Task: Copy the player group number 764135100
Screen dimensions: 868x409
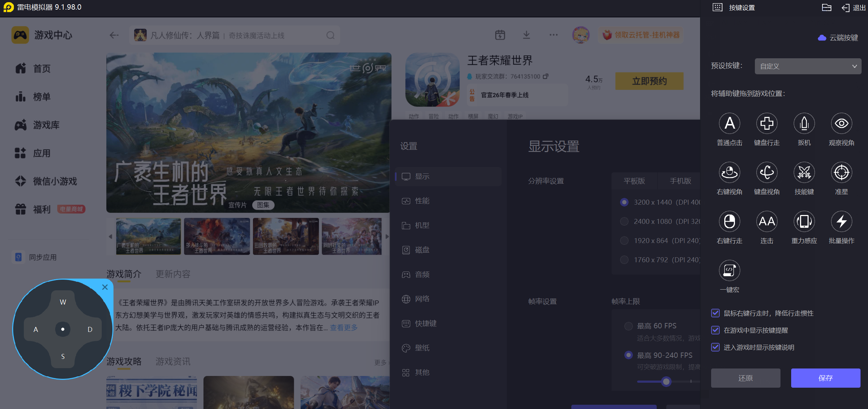Action: pyautogui.click(x=545, y=76)
